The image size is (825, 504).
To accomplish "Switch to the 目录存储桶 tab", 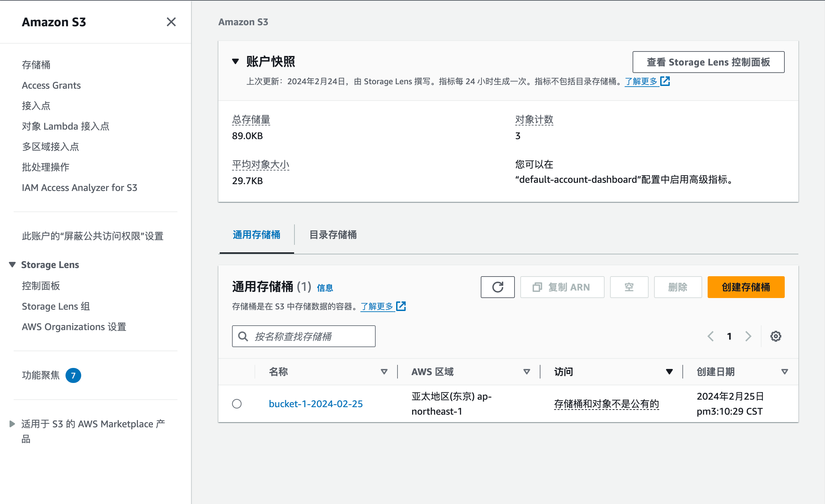I will tap(333, 235).
